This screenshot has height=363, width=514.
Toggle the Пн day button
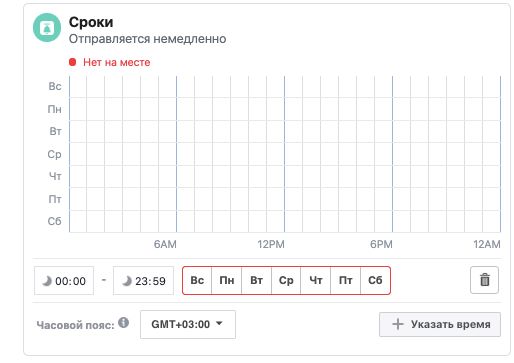(227, 280)
